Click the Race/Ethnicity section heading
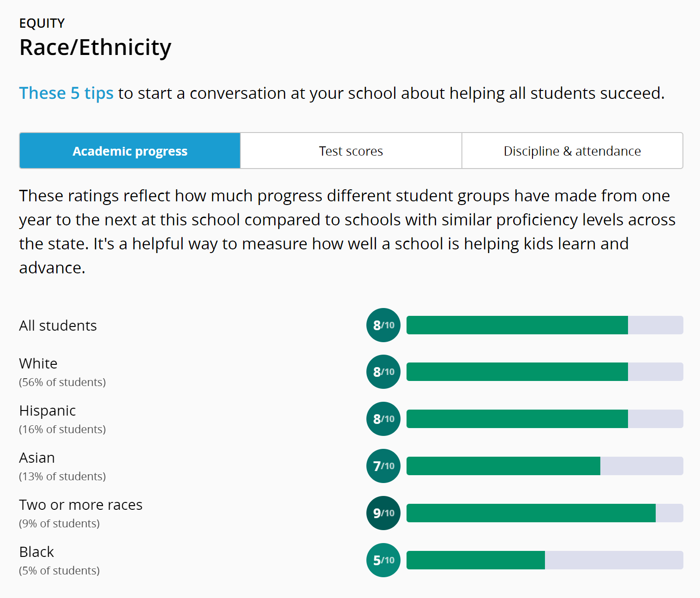The width and height of the screenshot is (700, 598). [x=95, y=47]
